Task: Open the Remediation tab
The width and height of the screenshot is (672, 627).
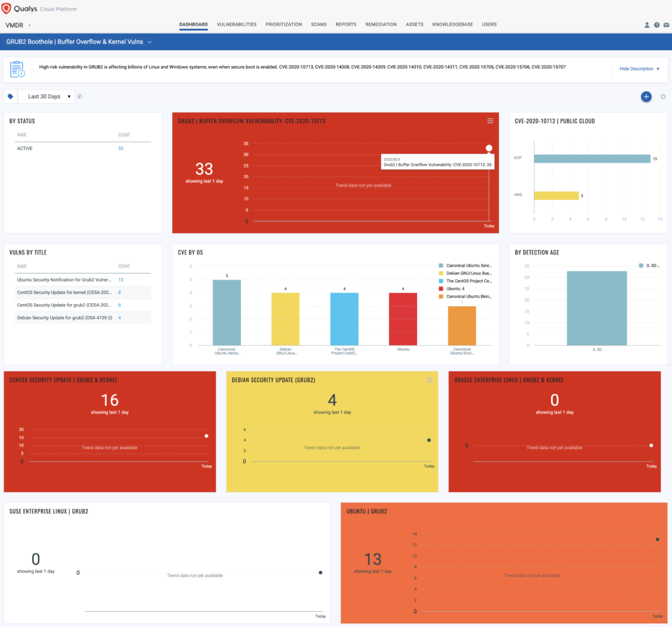Action: (381, 25)
